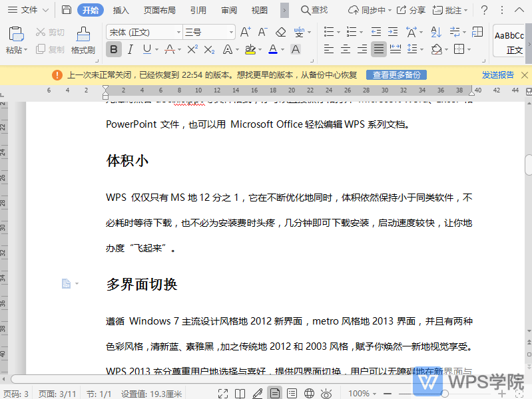Click the font color red A swatch

[272, 49]
